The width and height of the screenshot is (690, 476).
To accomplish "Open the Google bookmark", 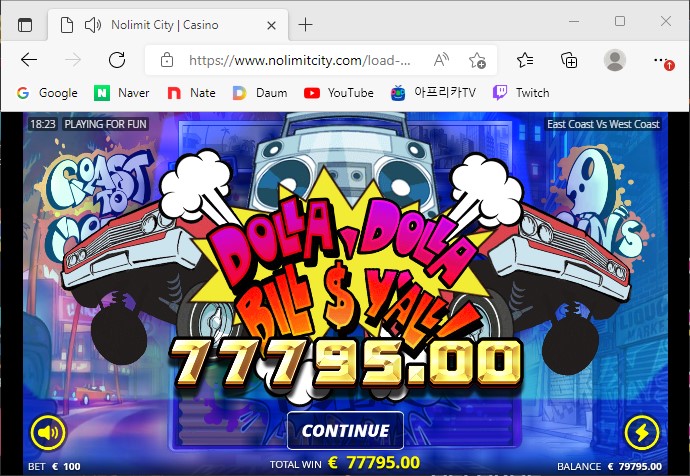I will [x=47, y=93].
